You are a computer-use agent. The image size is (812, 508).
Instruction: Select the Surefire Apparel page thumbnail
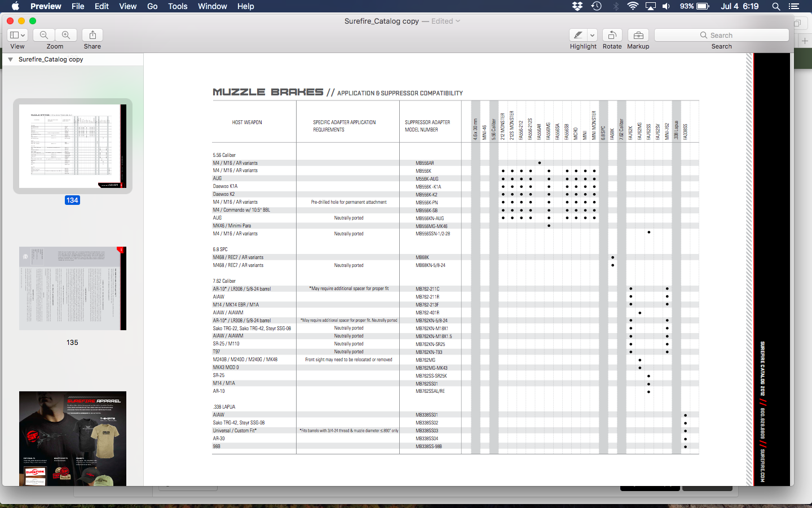(73, 439)
